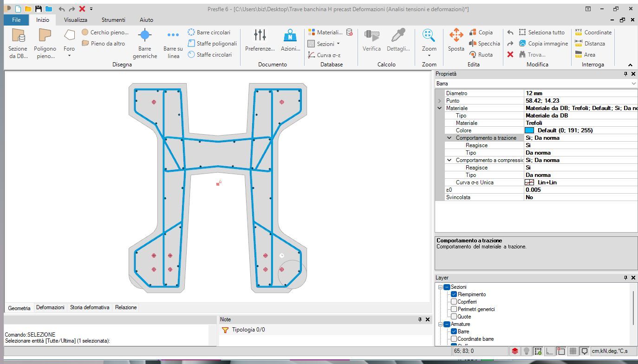Image resolution: width=638 pixels, height=364 pixels.
Task: Click the Colore cyan swatch
Action: tap(529, 130)
